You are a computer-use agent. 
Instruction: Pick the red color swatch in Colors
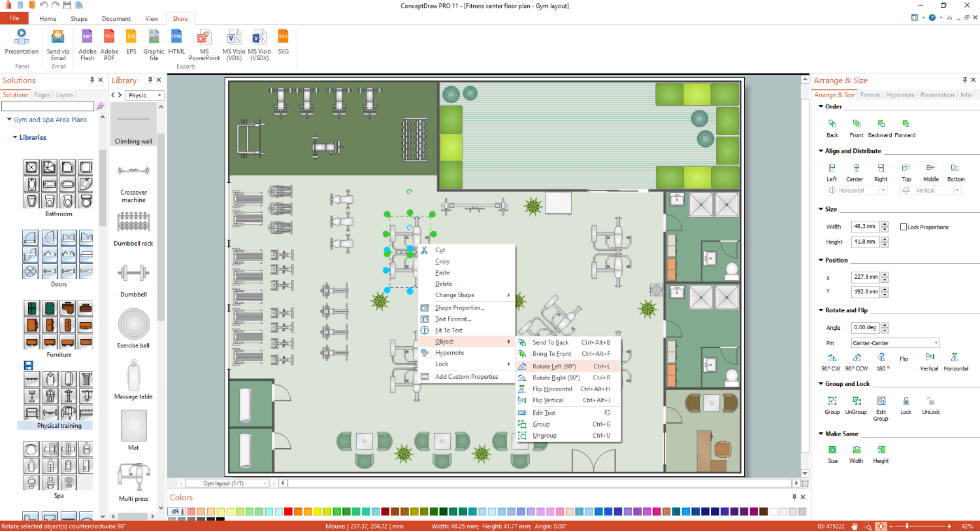point(288,511)
